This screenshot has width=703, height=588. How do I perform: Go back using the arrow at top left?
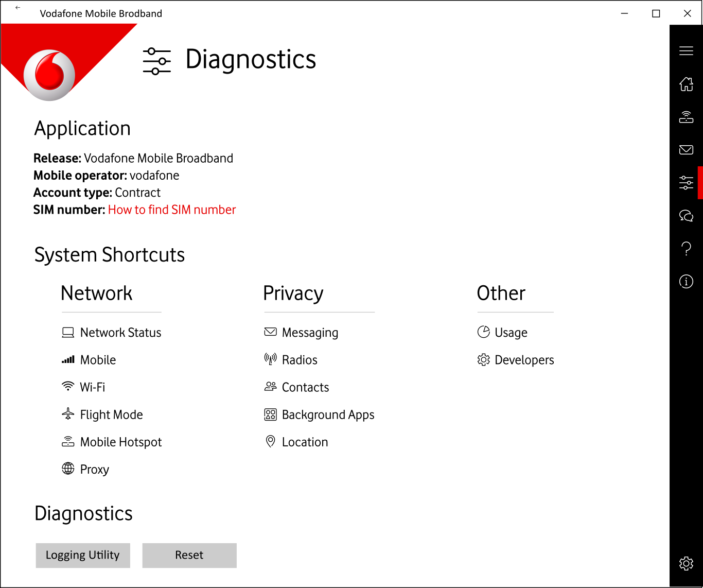coord(17,8)
